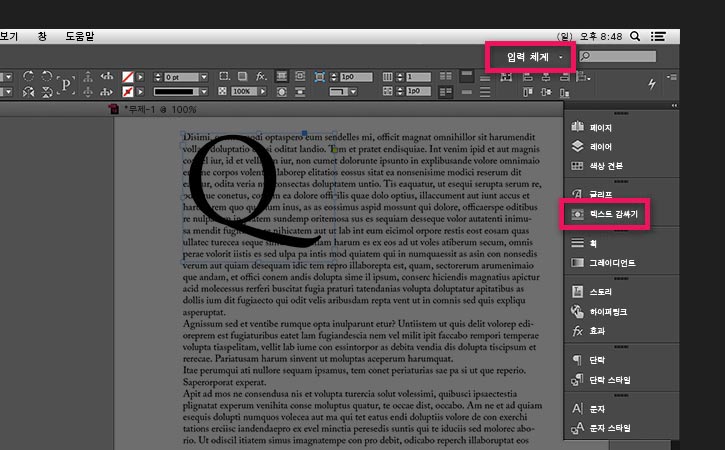Image resolution: width=725 pixels, height=450 pixels.
Task: Toggle the no text wrap button
Action: pos(281,76)
